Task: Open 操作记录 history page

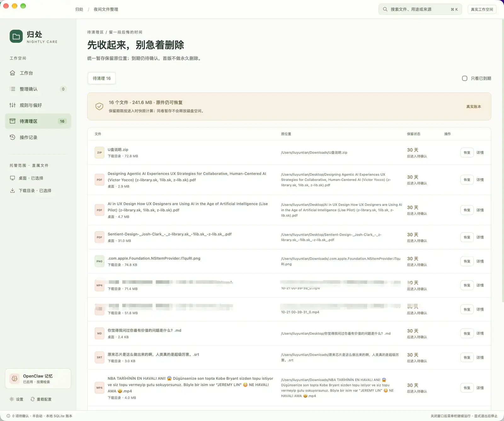Action: [x=38, y=137]
